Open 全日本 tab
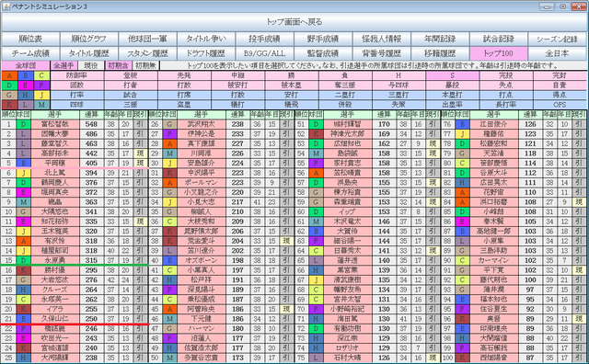 pyautogui.click(x=558, y=53)
